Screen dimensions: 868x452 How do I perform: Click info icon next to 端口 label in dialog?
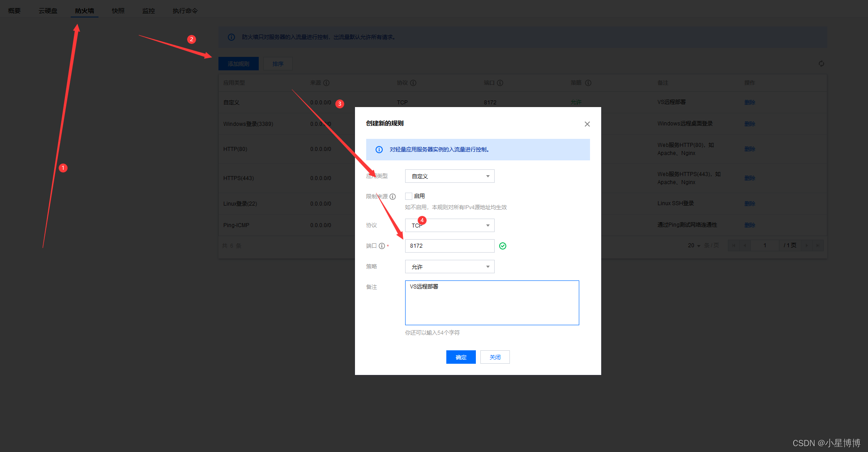pos(382,246)
